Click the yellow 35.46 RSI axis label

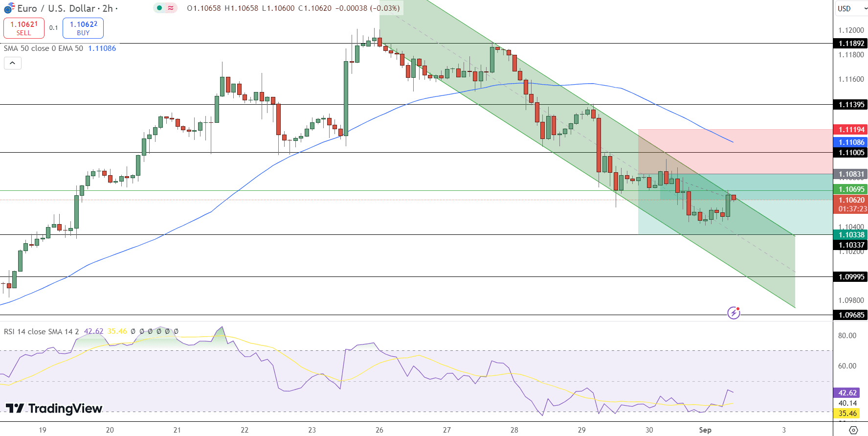[847, 413]
